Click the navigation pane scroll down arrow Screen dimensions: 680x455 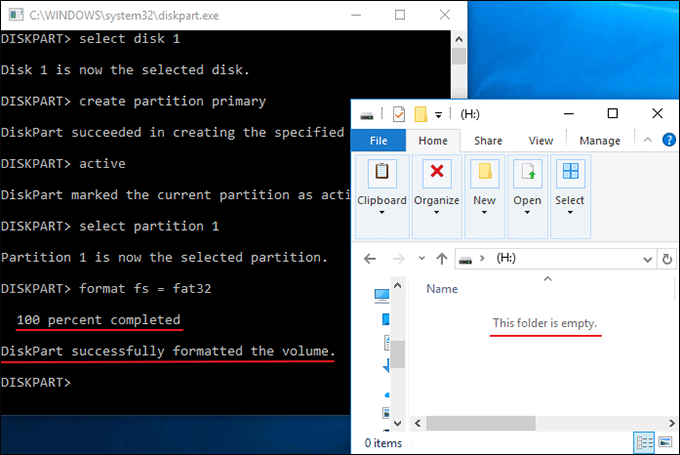click(398, 423)
